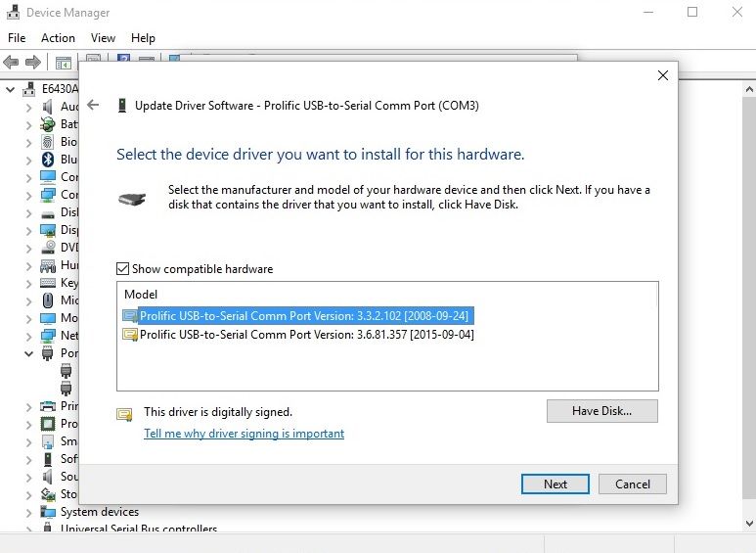This screenshot has height=553, width=756.
Task: Select Prolific driver version 3.6.81.357
Action: pos(307,335)
